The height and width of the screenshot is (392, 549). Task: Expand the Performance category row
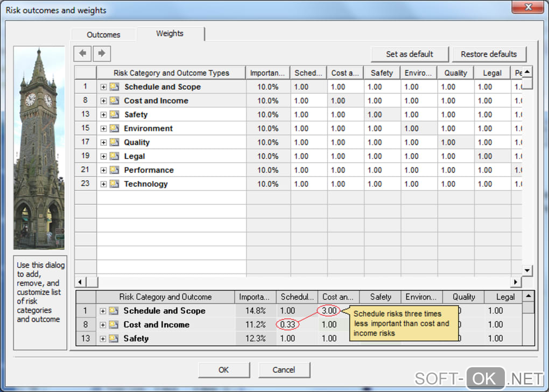[104, 170]
